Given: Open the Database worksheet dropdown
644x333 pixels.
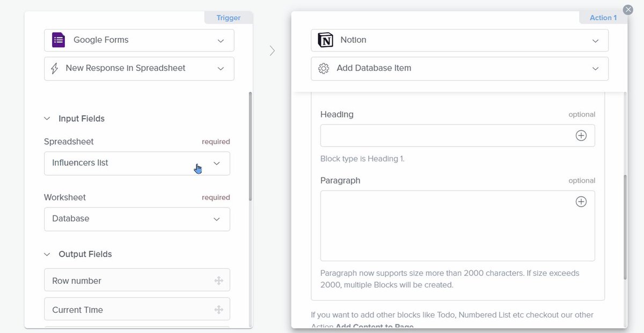Looking at the screenshot, I should click(137, 219).
